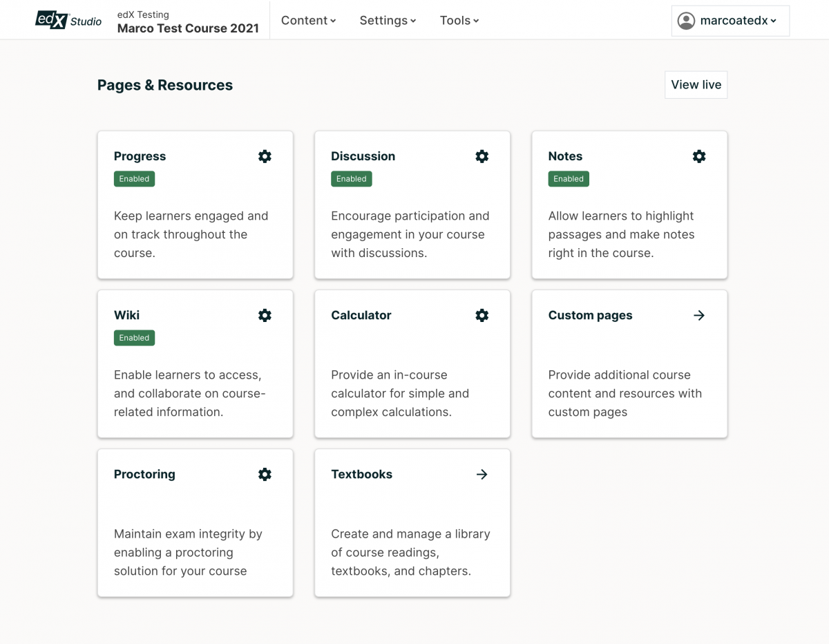
Task: Click the Textbooks arrow icon
Action: (482, 474)
